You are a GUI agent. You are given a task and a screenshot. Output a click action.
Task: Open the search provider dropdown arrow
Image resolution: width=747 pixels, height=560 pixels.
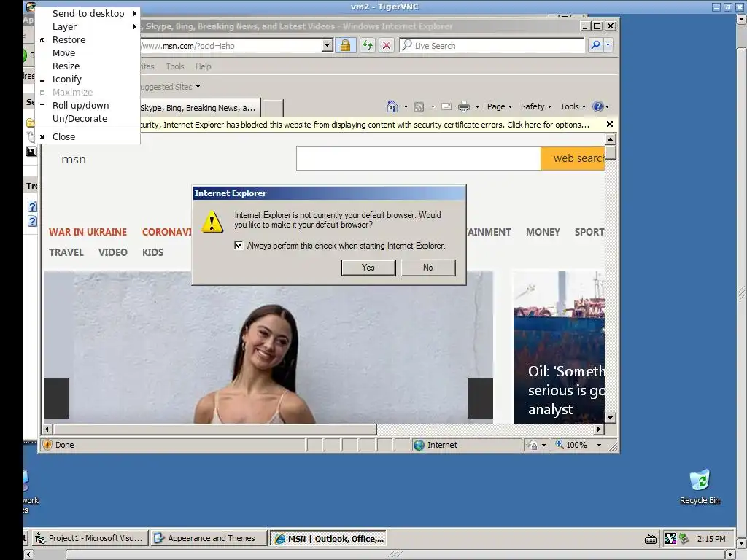point(608,45)
